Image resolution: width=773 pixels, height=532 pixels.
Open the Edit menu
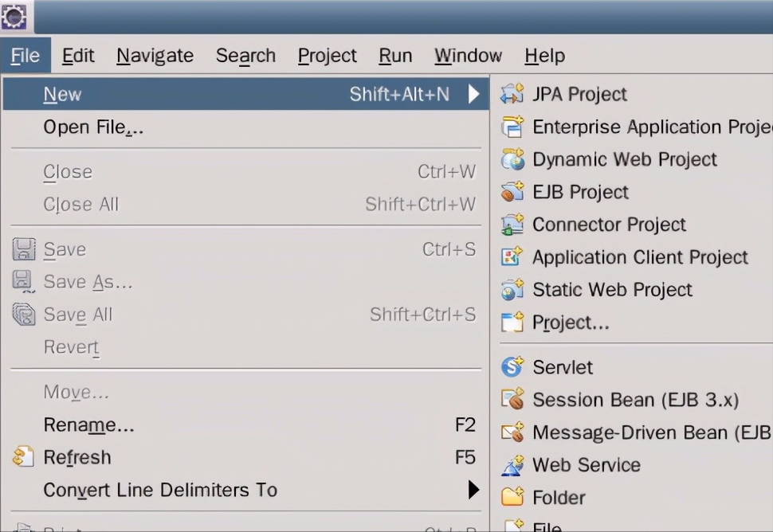click(x=78, y=55)
